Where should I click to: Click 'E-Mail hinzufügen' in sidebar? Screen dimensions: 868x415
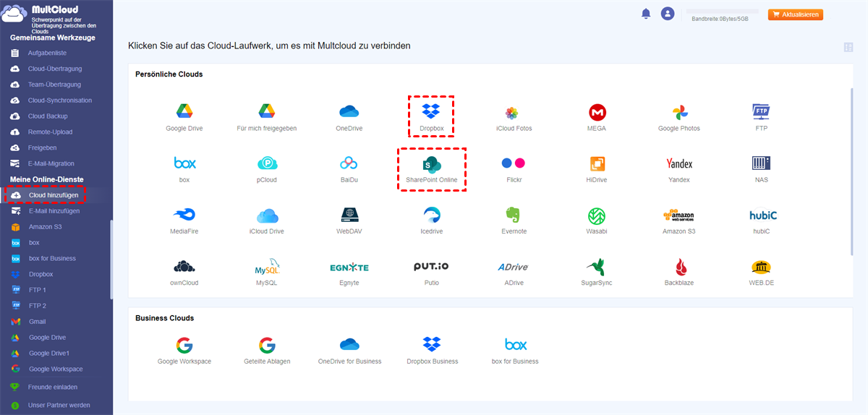[x=56, y=211]
